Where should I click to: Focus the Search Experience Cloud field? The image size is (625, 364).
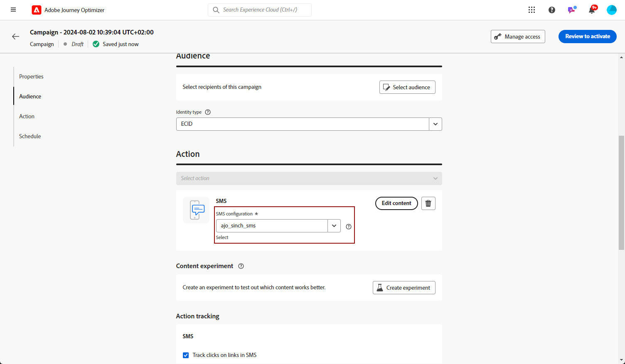pyautogui.click(x=260, y=10)
